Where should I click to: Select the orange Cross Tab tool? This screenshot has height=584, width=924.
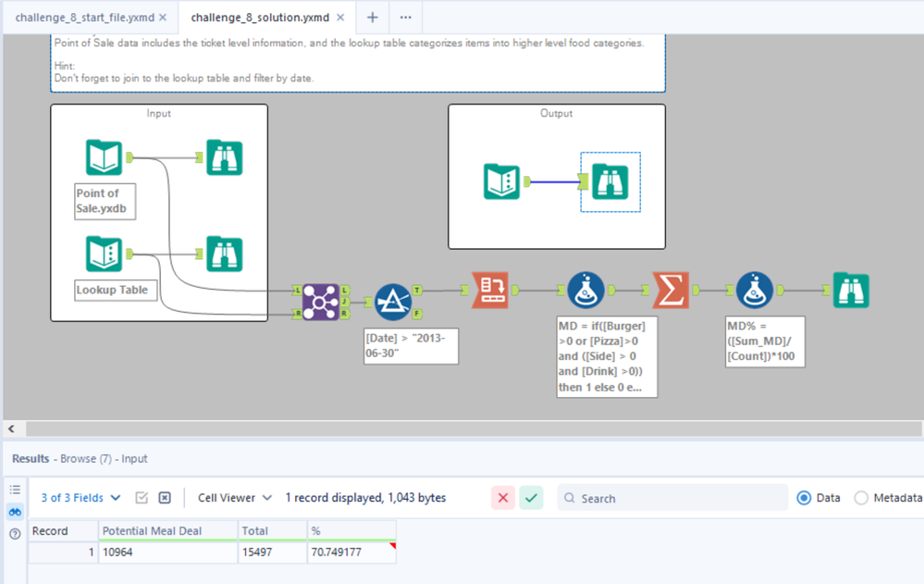click(x=490, y=291)
